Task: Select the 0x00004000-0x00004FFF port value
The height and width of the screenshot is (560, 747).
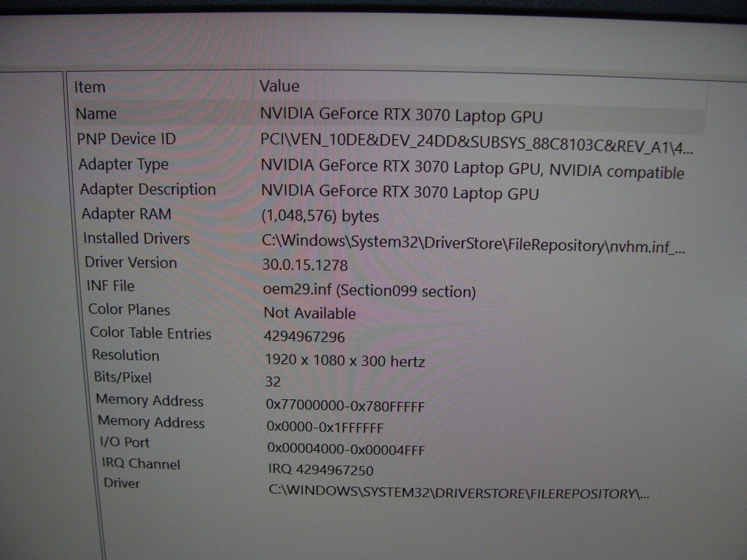Action: point(346,449)
